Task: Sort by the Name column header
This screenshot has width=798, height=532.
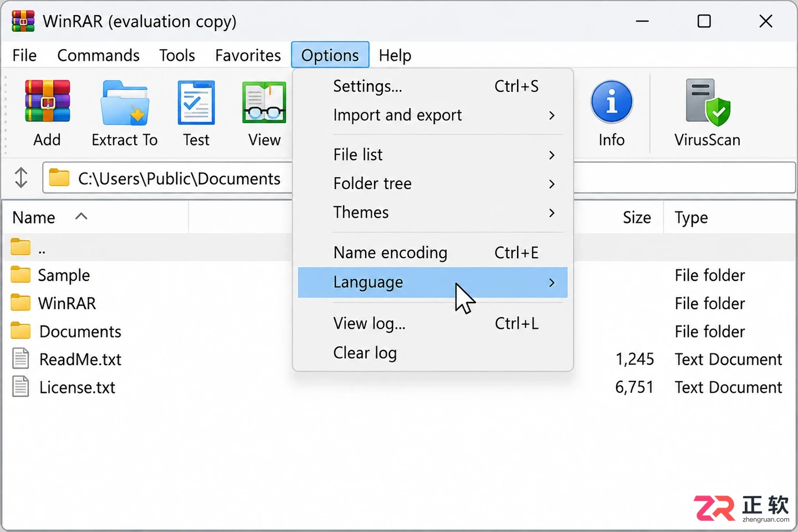Action: tap(95, 217)
